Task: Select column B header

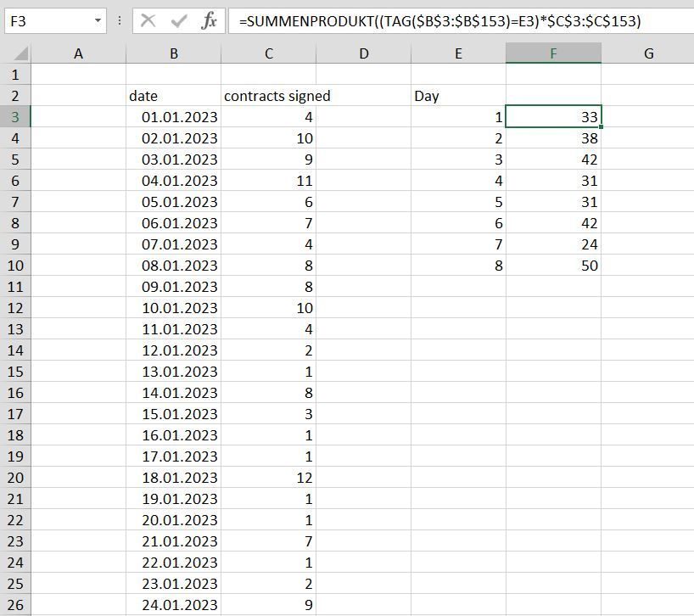Action: click(173, 53)
